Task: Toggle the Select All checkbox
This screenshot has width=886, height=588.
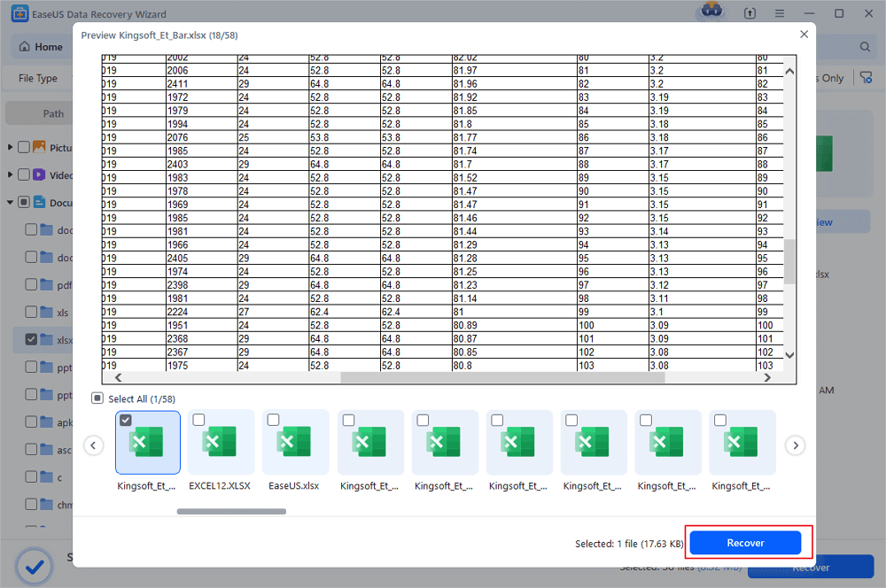Action: point(97,399)
